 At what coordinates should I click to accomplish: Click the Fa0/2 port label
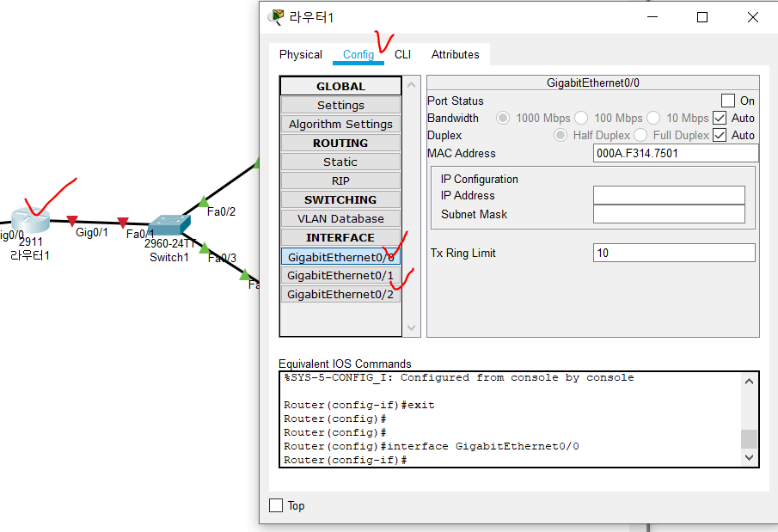click(221, 211)
